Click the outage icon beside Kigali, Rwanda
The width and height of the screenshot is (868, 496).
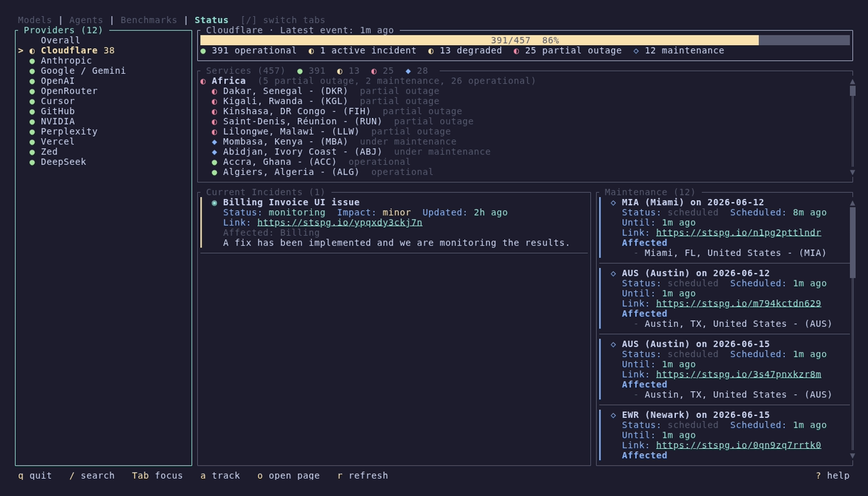(x=215, y=101)
